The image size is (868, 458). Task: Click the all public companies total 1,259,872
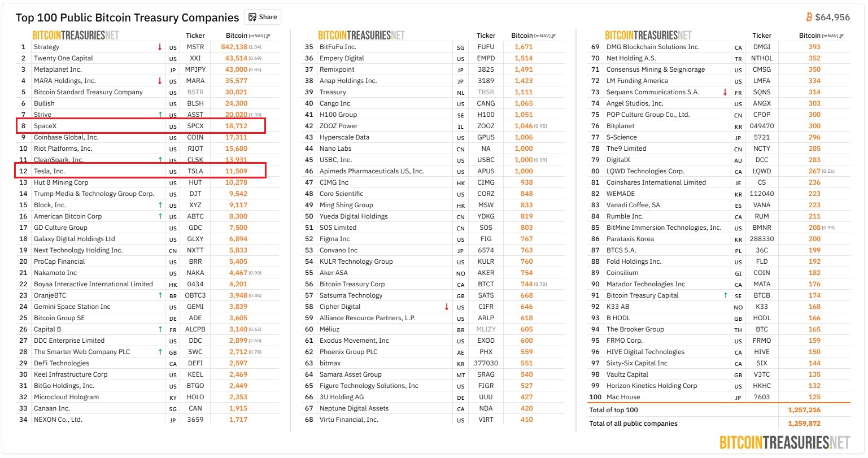804,424
